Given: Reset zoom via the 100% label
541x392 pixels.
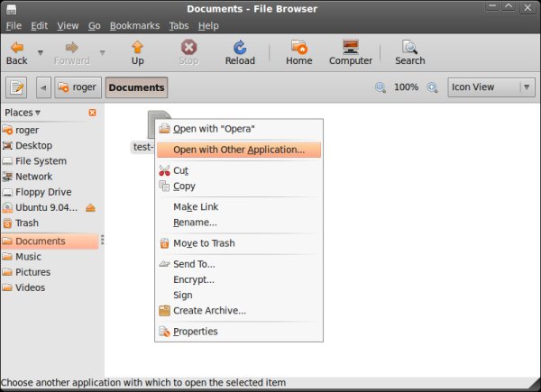Looking at the screenshot, I should (x=406, y=87).
